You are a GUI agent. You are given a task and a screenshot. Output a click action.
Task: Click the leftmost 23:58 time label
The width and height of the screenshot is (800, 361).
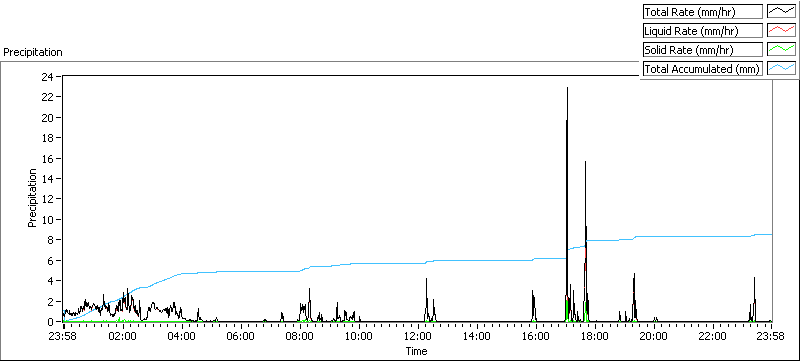coord(62,336)
